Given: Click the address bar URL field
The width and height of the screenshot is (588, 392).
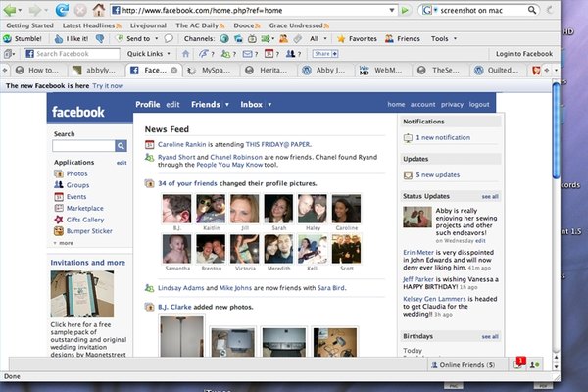Looking at the screenshot, I should 253,10.
